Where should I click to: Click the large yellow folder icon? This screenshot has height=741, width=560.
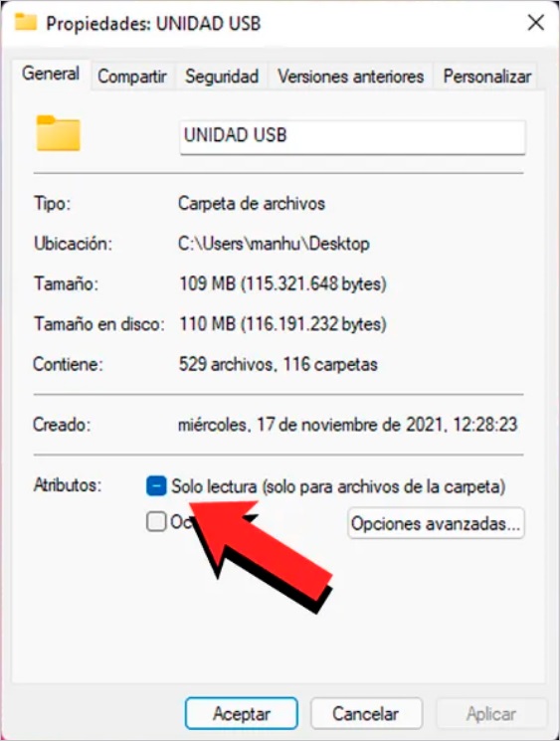[58, 133]
